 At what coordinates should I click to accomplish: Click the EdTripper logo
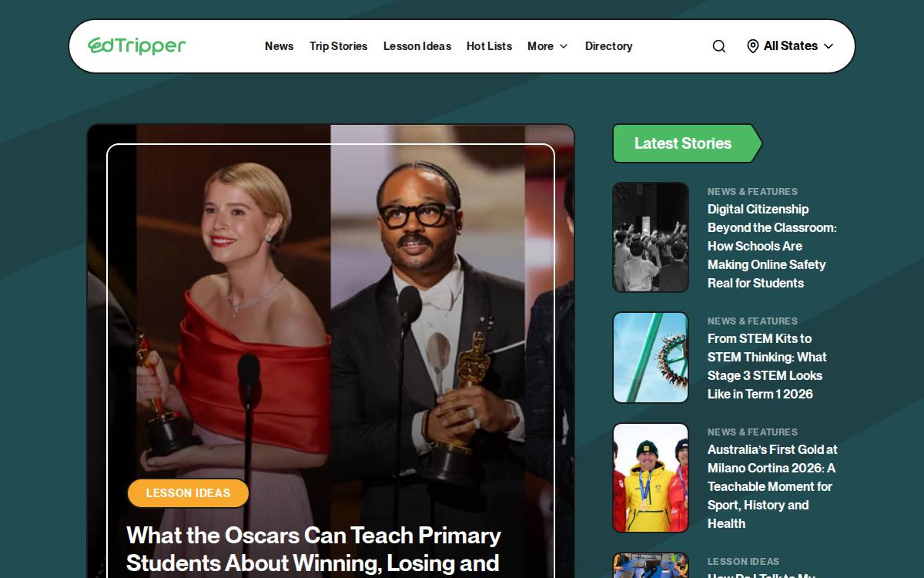[x=137, y=46]
